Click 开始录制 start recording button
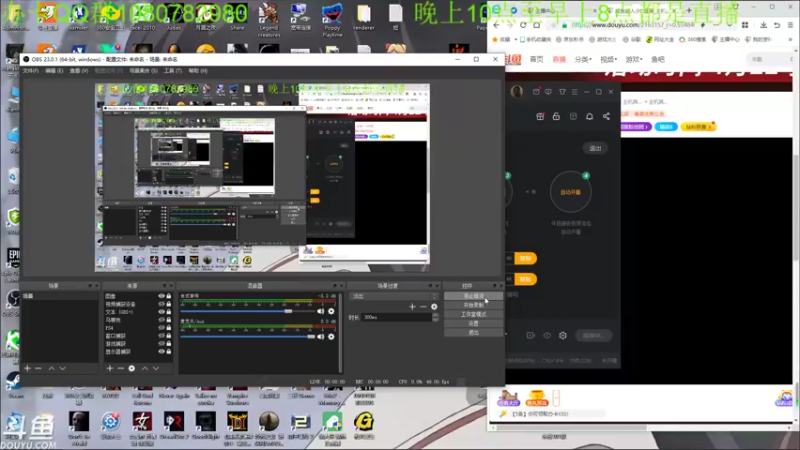The height and width of the screenshot is (450, 800). click(473, 305)
